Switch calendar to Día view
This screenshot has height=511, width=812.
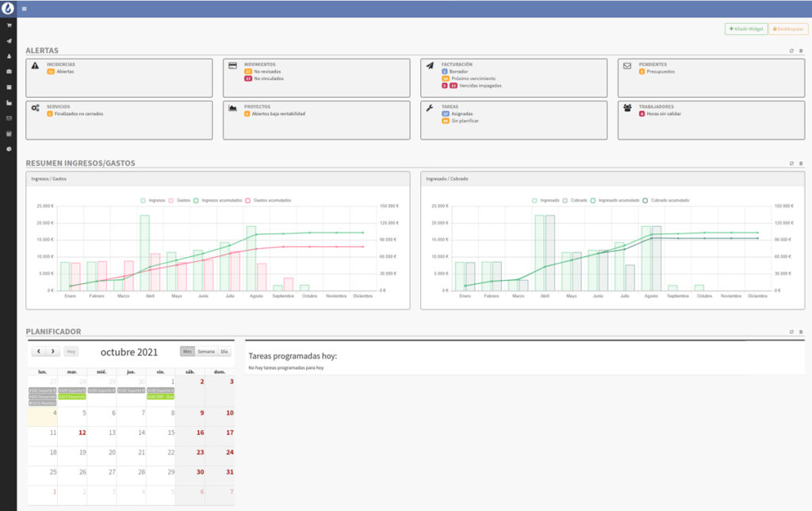[224, 352]
